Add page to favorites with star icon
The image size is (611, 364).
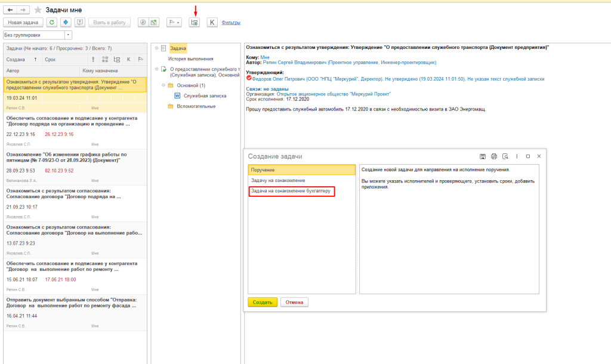click(38, 10)
